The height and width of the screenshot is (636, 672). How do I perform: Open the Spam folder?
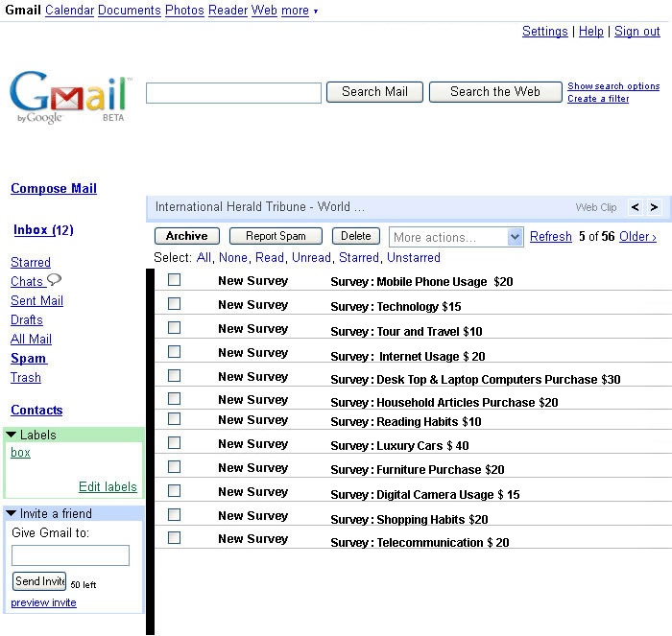pyautogui.click(x=28, y=358)
